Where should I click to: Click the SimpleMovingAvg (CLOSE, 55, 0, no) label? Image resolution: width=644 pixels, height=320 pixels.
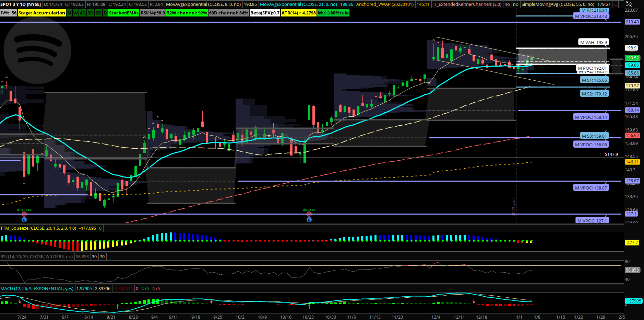click(558, 4)
